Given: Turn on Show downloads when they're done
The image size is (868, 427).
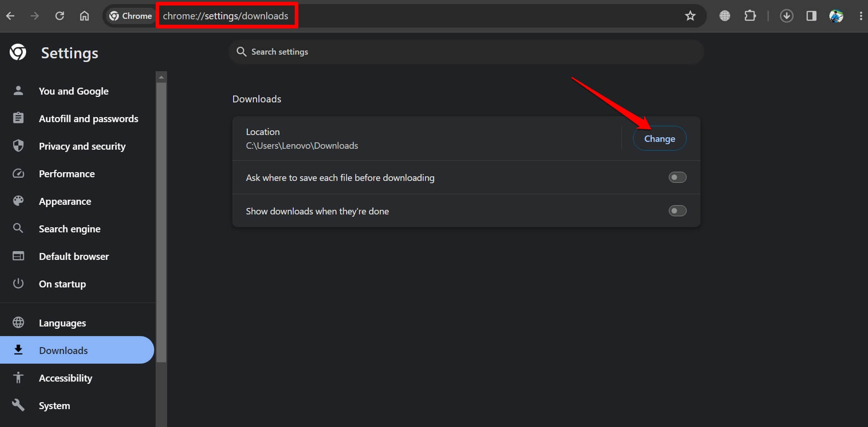Looking at the screenshot, I should pyautogui.click(x=677, y=211).
